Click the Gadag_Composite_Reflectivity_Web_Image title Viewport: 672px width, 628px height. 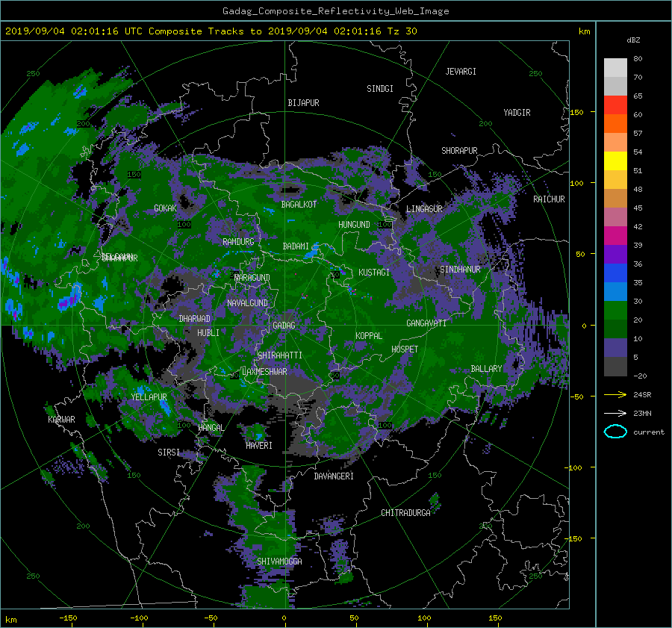[335, 11]
